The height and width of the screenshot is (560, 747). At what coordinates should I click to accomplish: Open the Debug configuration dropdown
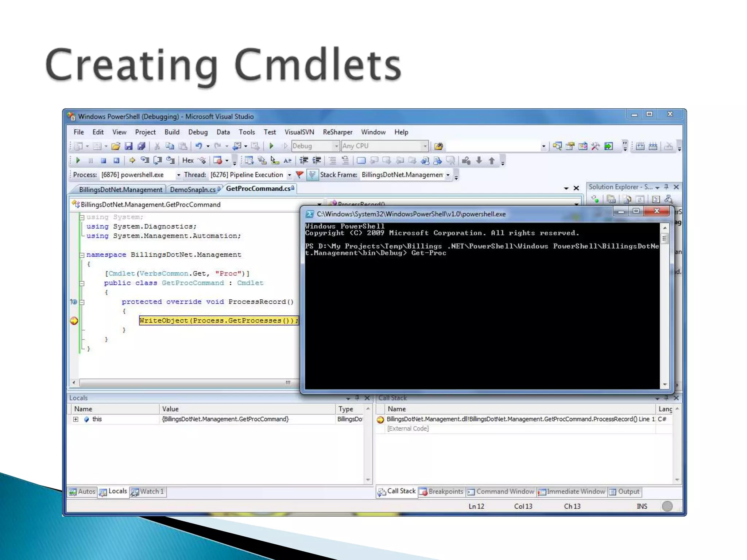click(336, 146)
